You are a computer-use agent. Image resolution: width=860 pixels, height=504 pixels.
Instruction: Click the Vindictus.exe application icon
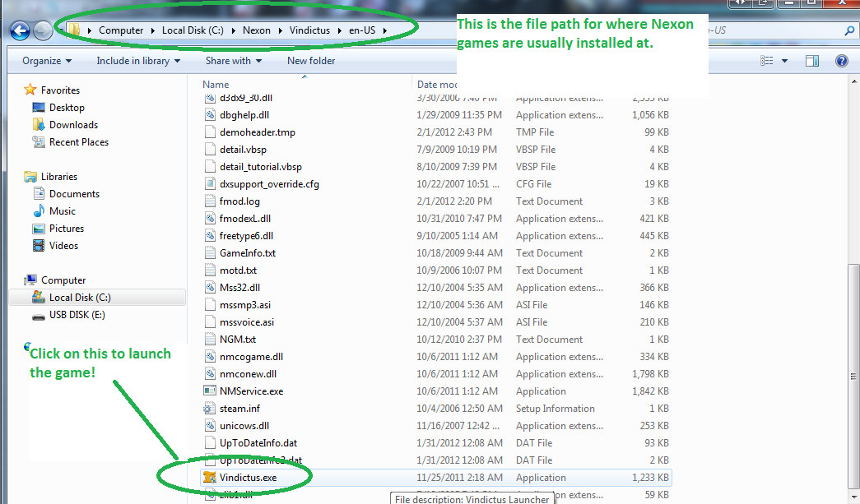tap(210, 477)
